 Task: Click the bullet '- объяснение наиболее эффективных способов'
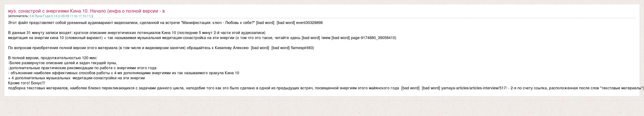[x=123, y=73]
